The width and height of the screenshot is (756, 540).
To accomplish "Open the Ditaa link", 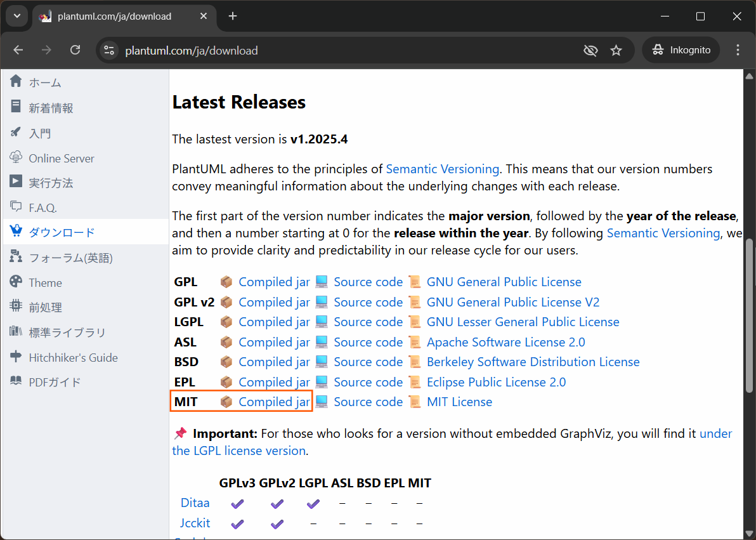I will [x=195, y=503].
